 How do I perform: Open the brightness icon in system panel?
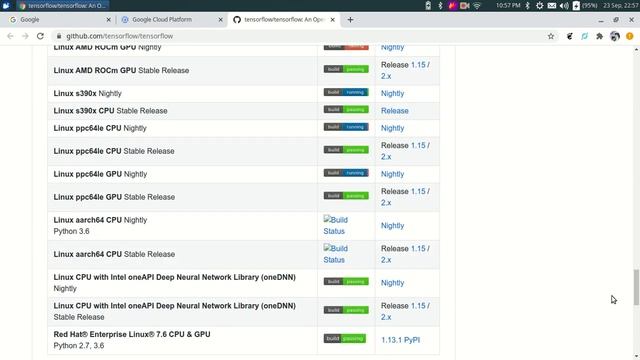tap(539, 6)
